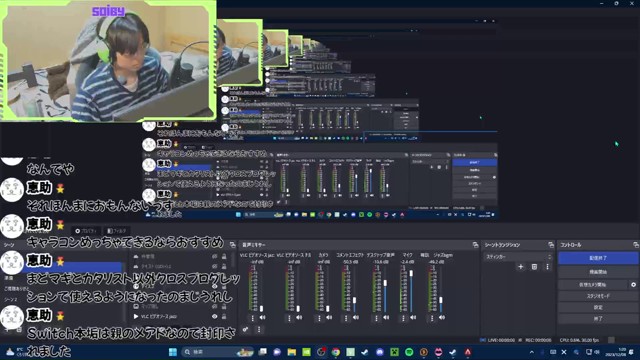Open Spotify from the Windows taskbar
The height and width of the screenshot is (360, 640).
click(x=409, y=352)
